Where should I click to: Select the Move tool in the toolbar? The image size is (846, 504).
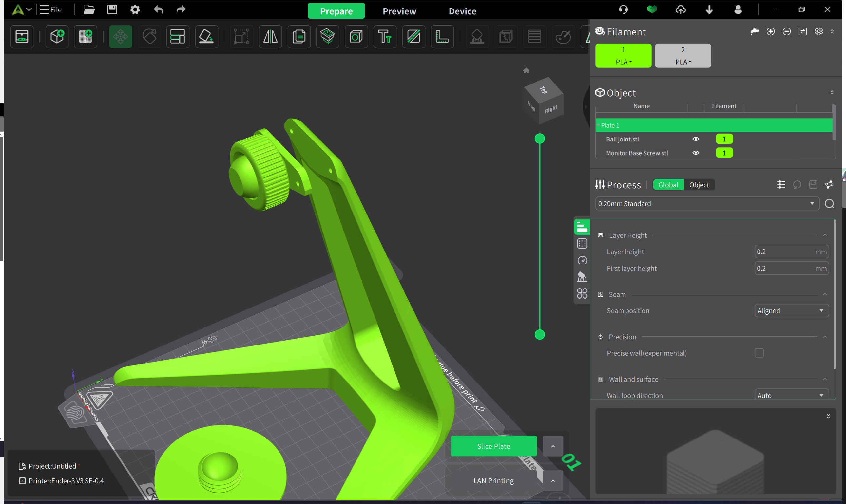point(121,36)
